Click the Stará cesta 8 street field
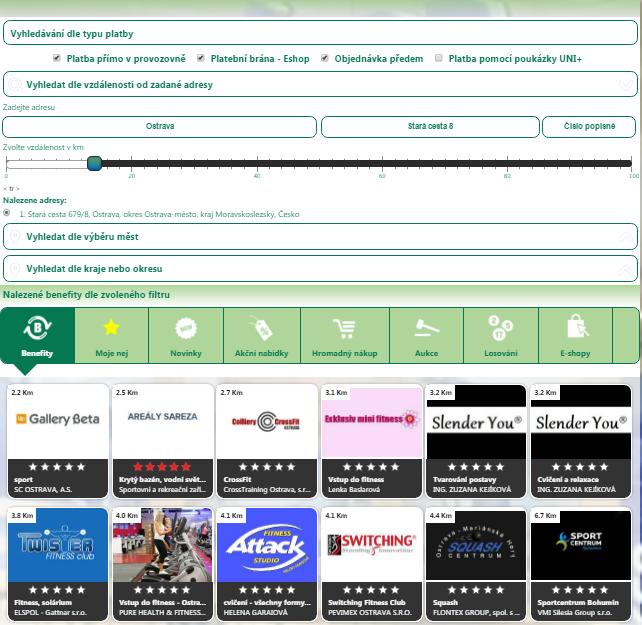This screenshot has width=642, height=625. (430, 127)
